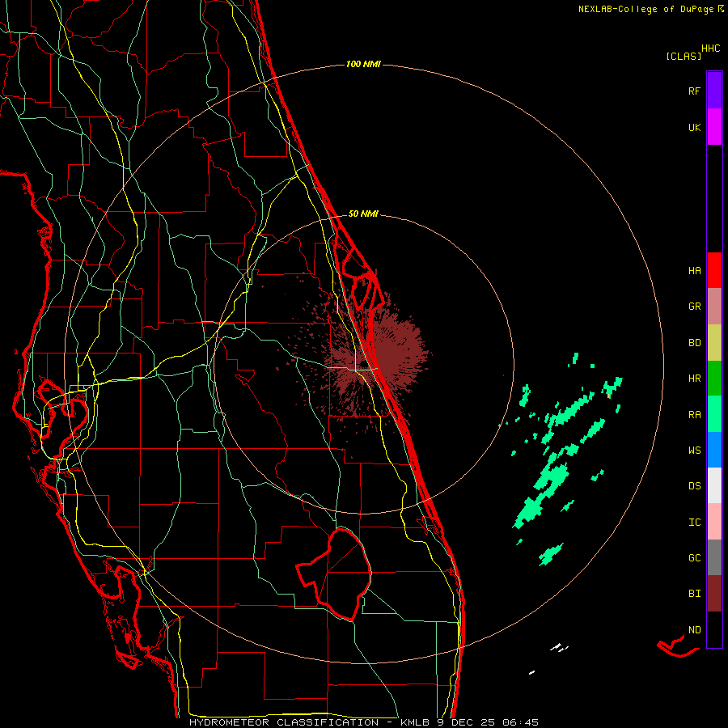
Task: Click the BI legend label
Action: click(x=694, y=594)
